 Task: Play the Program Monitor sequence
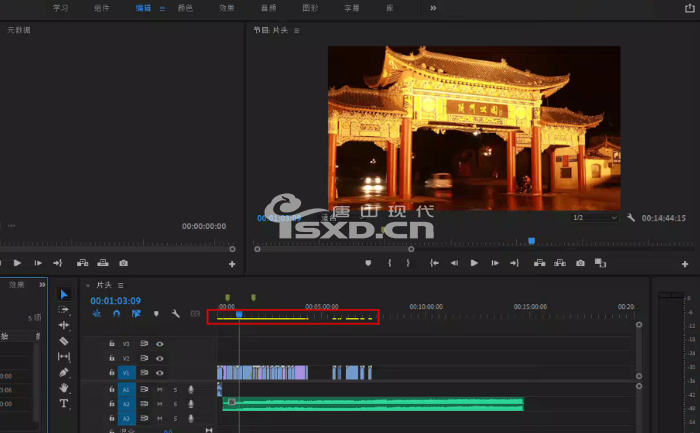[474, 263]
